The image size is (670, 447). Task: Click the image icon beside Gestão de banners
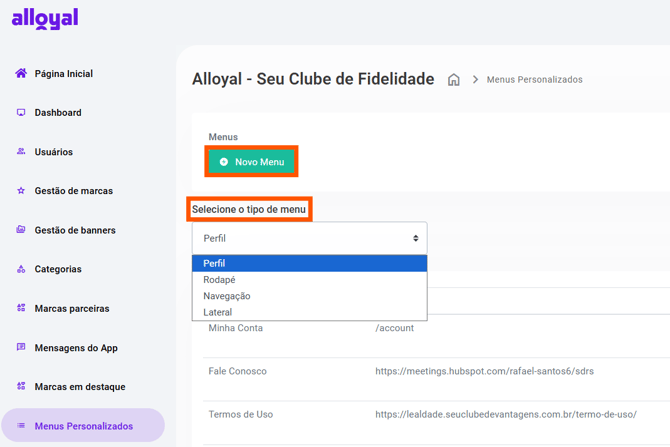21,230
